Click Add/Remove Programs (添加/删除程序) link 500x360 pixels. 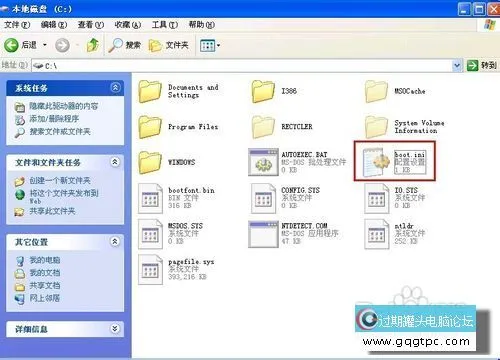click(x=54, y=119)
